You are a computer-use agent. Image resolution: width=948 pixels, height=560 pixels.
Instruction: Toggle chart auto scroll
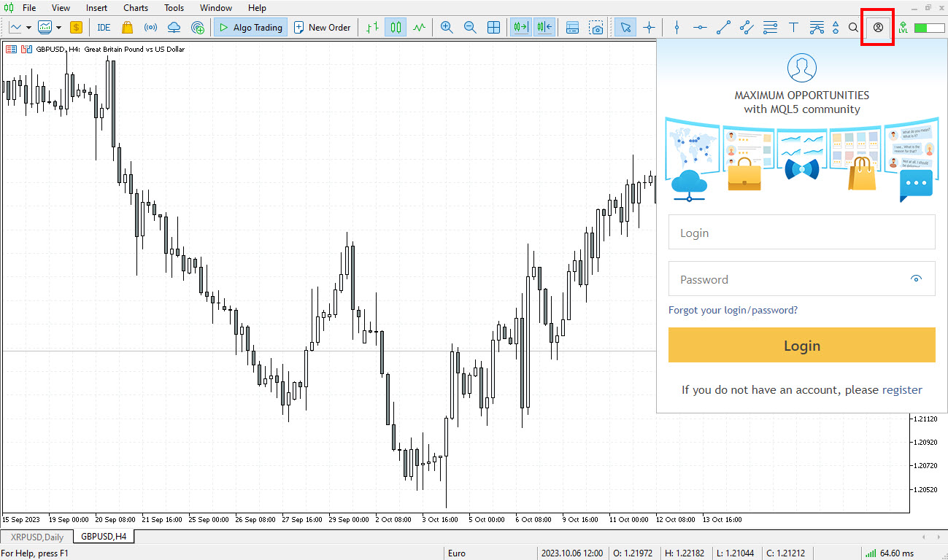pyautogui.click(x=520, y=28)
